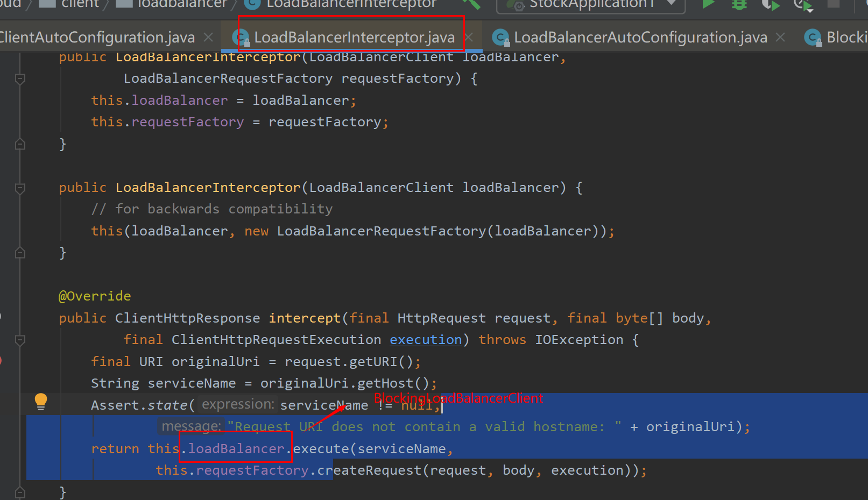Collapse the single-argument LoadBalancerInterceptor constructor
868x500 pixels.
click(x=20, y=188)
